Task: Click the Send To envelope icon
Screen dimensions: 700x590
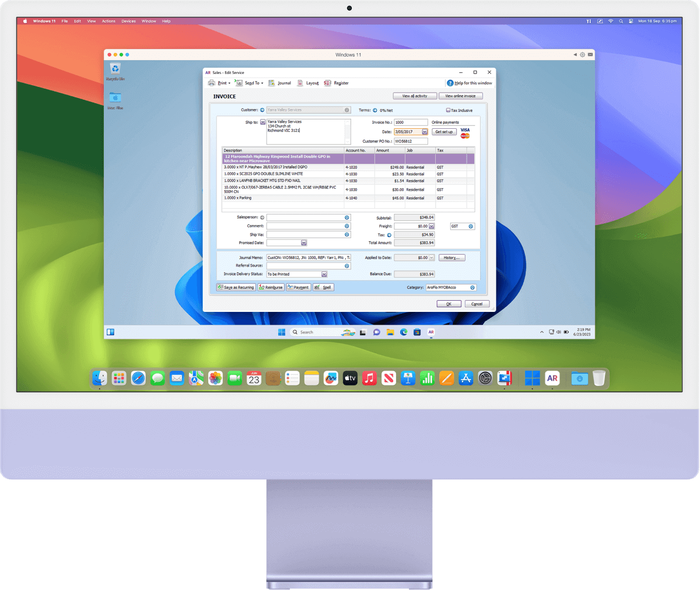Action: [239, 83]
